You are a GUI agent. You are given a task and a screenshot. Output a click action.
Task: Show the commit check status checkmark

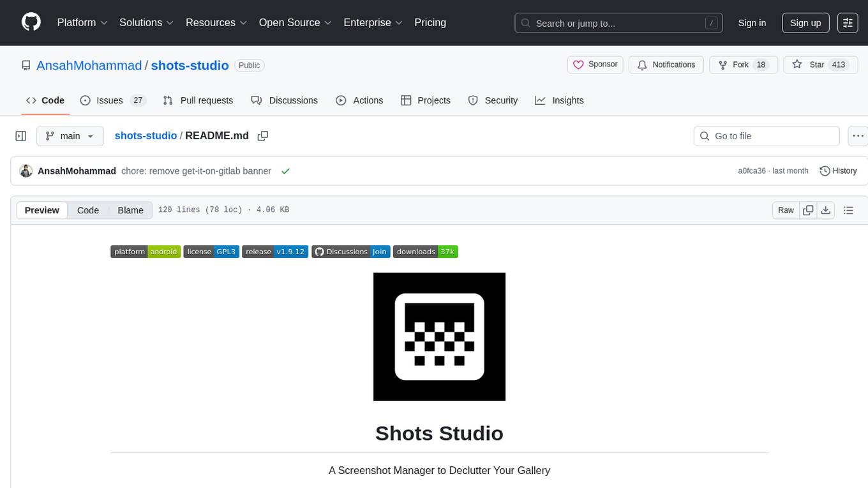click(x=285, y=171)
